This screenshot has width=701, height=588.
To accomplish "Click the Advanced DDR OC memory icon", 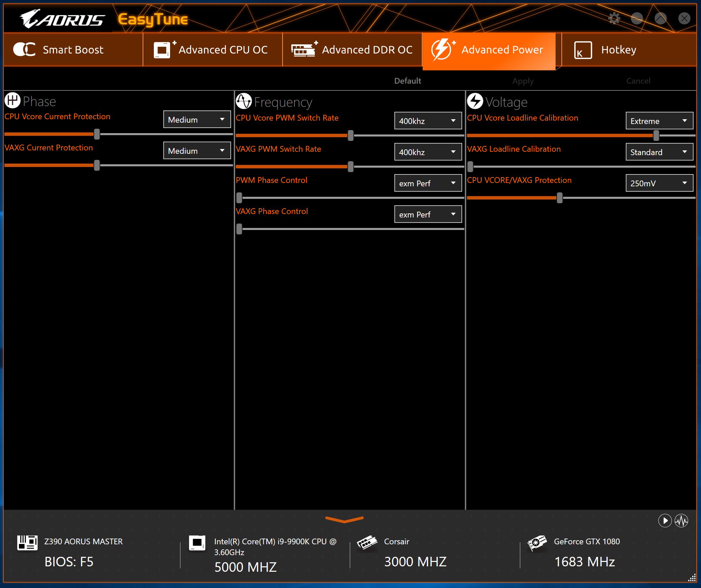I will [304, 49].
